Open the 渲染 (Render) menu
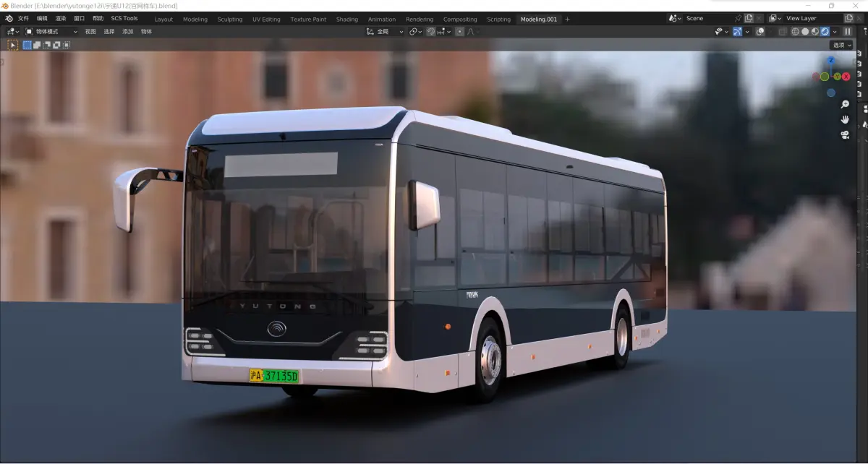The image size is (868, 464). pyautogui.click(x=61, y=19)
